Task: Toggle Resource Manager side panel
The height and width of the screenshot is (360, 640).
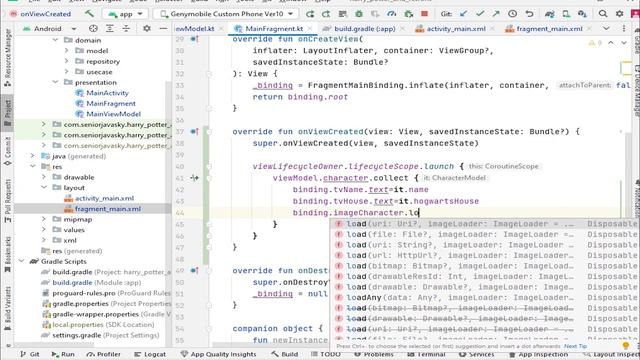Action: 7,58
